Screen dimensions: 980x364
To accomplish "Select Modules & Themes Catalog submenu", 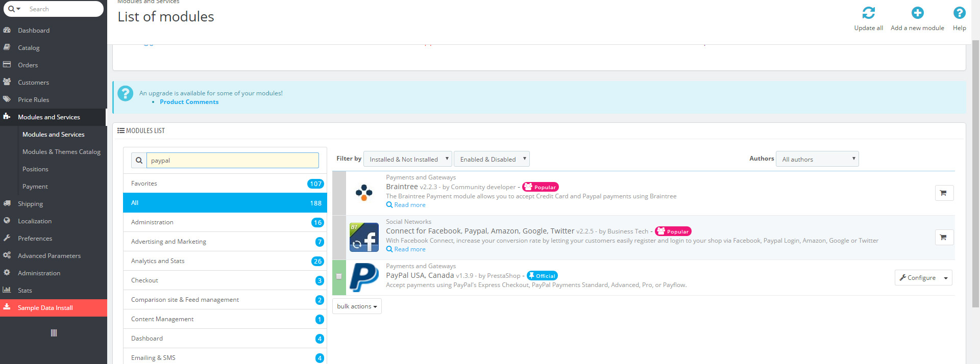I will pyautogui.click(x=61, y=151).
